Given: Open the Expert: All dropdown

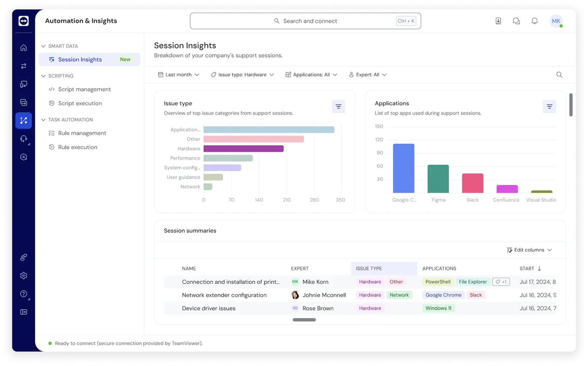Looking at the screenshot, I should click(x=367, y=75).
